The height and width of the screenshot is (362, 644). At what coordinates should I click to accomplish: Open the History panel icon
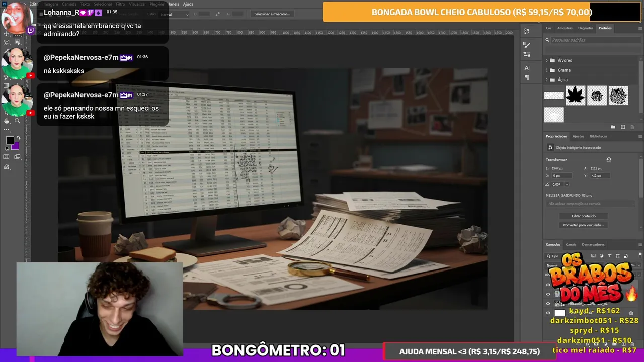pos(527,31)
